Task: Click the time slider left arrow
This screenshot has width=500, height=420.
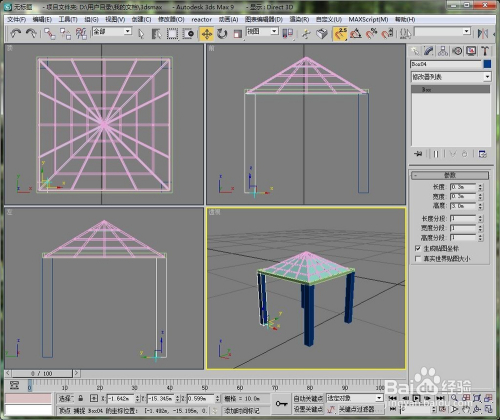Action: coord(8,373)
